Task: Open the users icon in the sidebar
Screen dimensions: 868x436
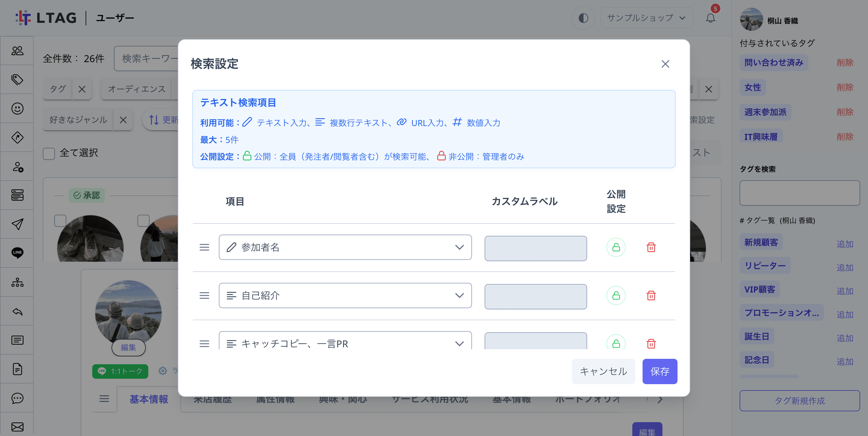Action: coord(17,51)
